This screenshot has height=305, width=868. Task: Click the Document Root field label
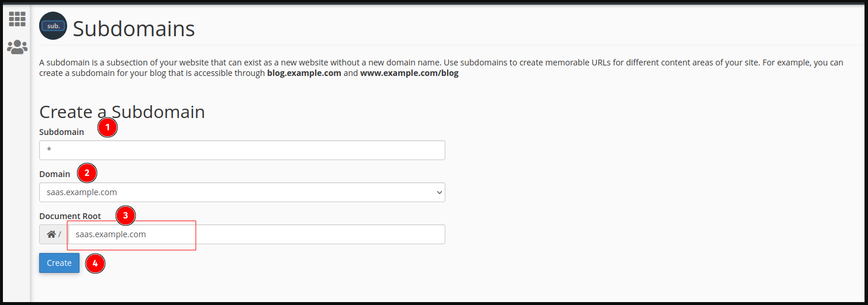pos(70,216)
